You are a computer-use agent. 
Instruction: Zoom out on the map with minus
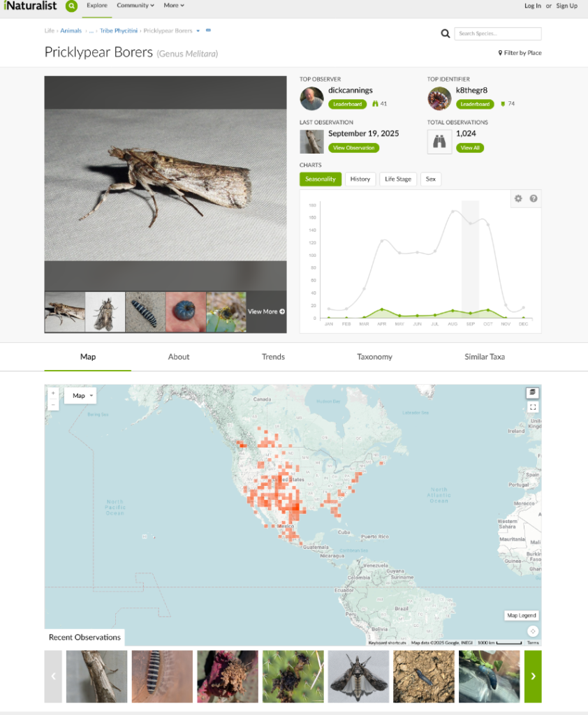click(53, 404)
